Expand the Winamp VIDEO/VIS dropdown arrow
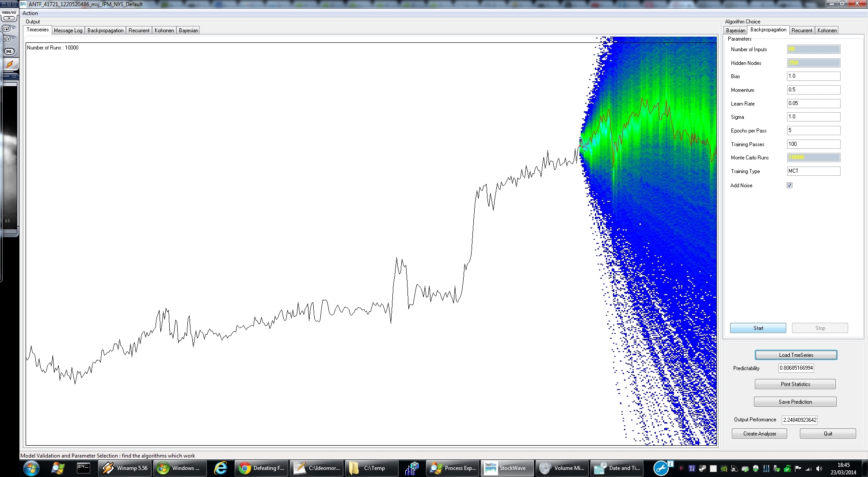 click(9, 19)
